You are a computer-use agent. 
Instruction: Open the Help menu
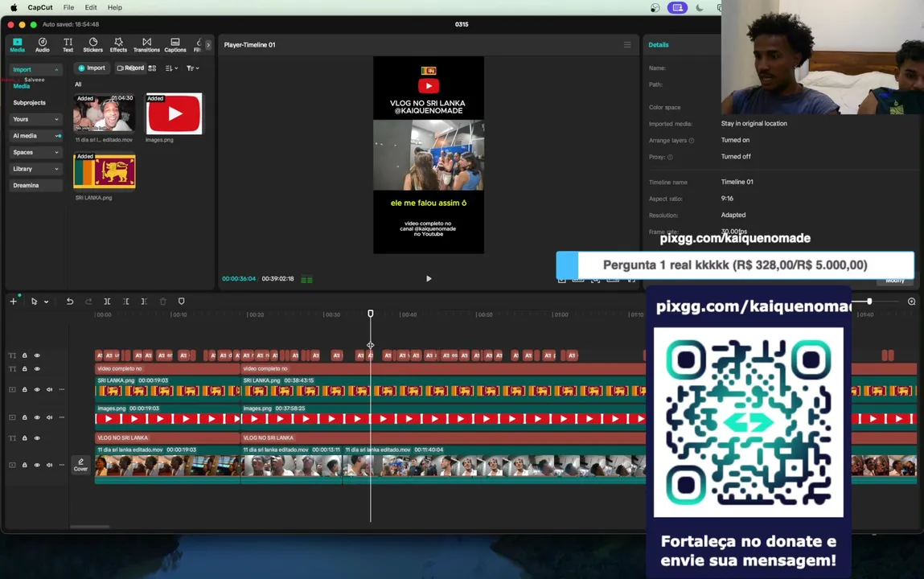click(115, 8)
